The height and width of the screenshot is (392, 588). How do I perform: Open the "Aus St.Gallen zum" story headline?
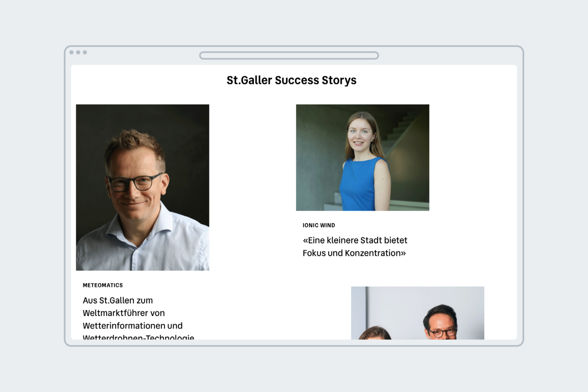coord(118,300)
